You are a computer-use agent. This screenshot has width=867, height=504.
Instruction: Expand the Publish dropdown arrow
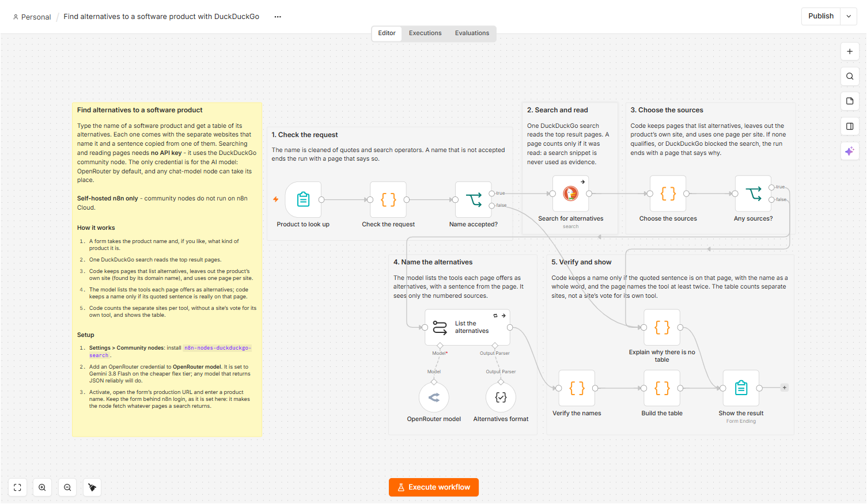(849, 16)
